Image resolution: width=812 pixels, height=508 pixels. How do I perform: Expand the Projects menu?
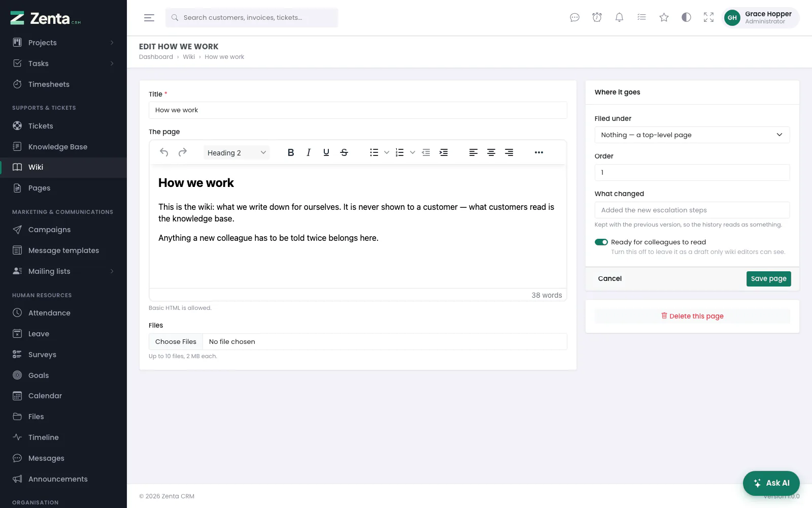(x=63, y=43)
